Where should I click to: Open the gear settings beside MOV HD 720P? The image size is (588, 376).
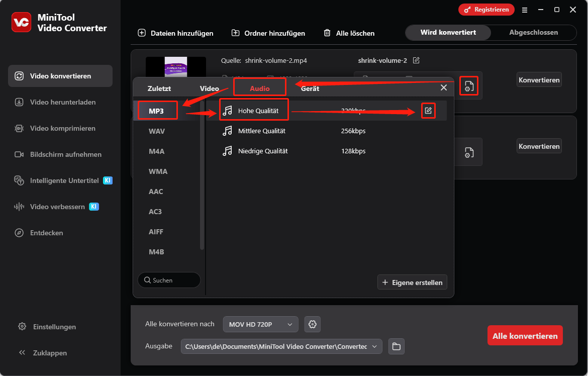pyautogui.click(x=313, y=324)
